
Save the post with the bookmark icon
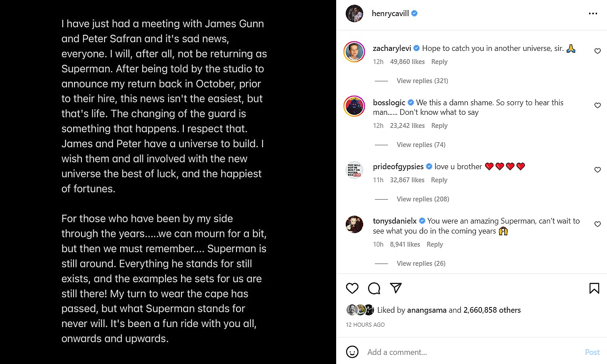click(594, 288)
